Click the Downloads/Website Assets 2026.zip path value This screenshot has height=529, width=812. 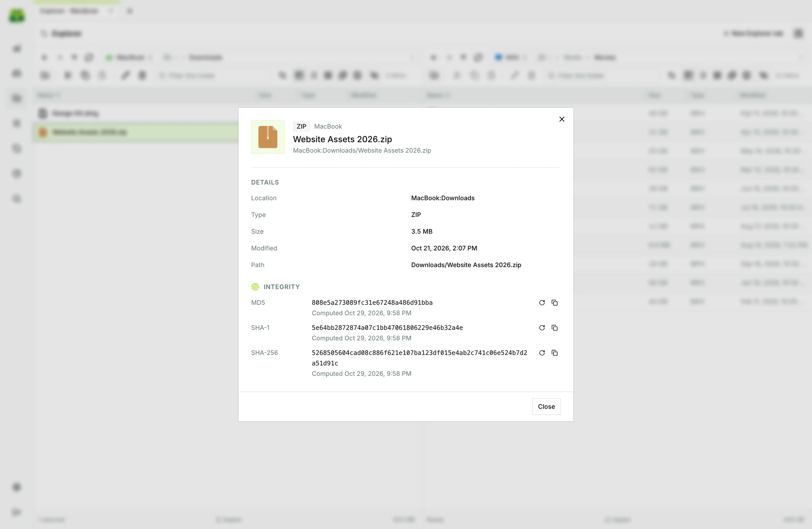coord(466,265)
